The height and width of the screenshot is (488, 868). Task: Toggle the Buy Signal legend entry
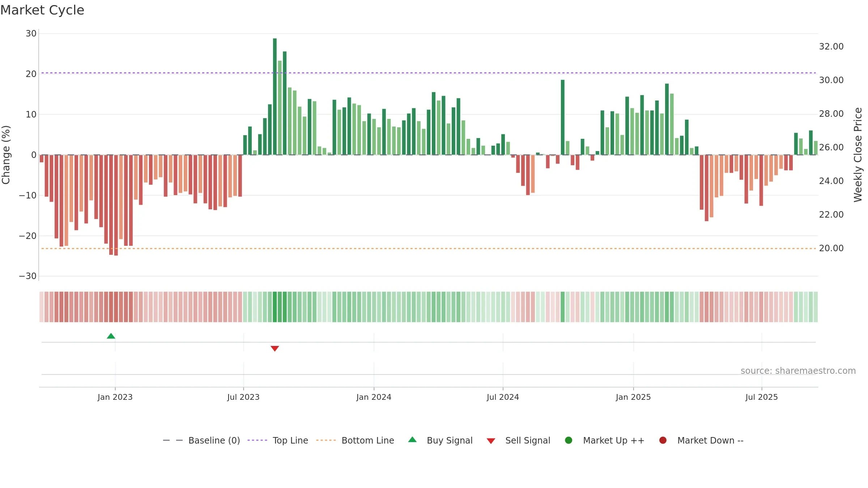pos(440,440)
